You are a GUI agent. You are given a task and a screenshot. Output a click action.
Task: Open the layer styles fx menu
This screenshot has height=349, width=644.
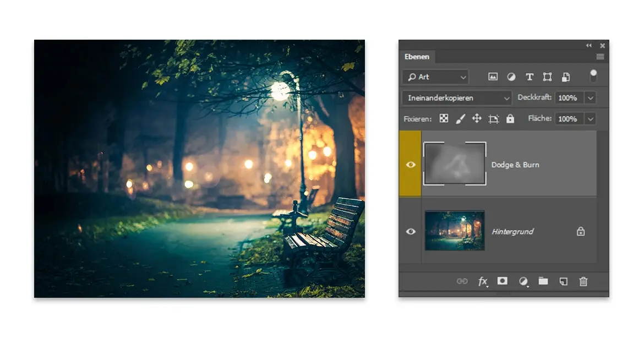point(482,281)
